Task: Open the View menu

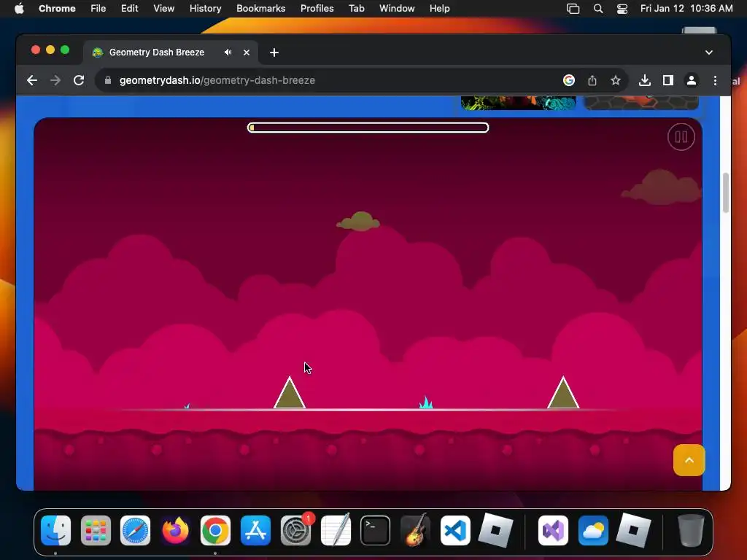Action: pos(163,9)
